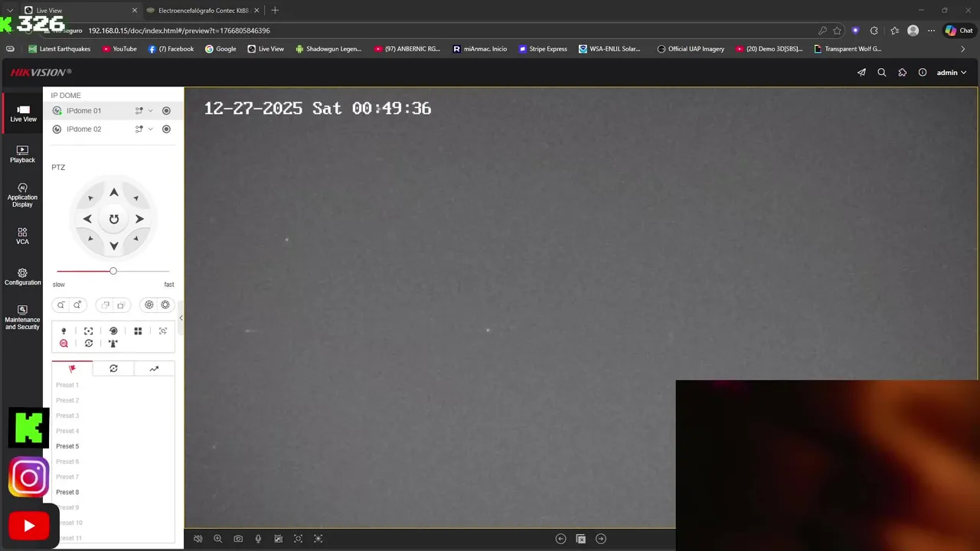Switch to the Electroencefalógrafo Contec browser tab
This screenshot has width=980, height=551.
pyautogui.click(x=203, y=11)
